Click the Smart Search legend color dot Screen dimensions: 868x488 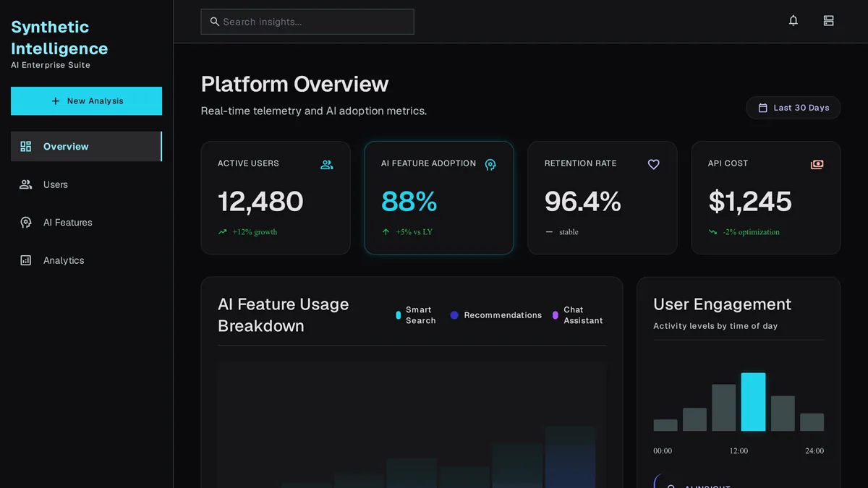399,315
